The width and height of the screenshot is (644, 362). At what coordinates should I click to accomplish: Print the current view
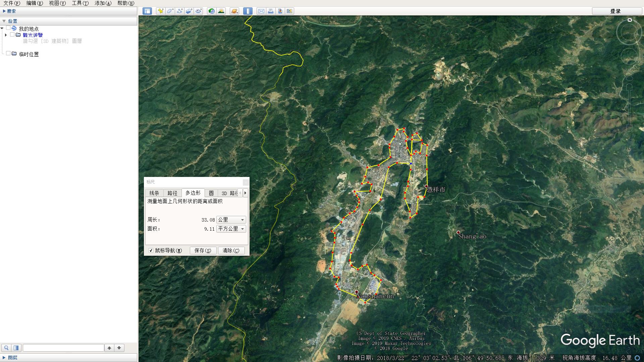coord(270,11)
